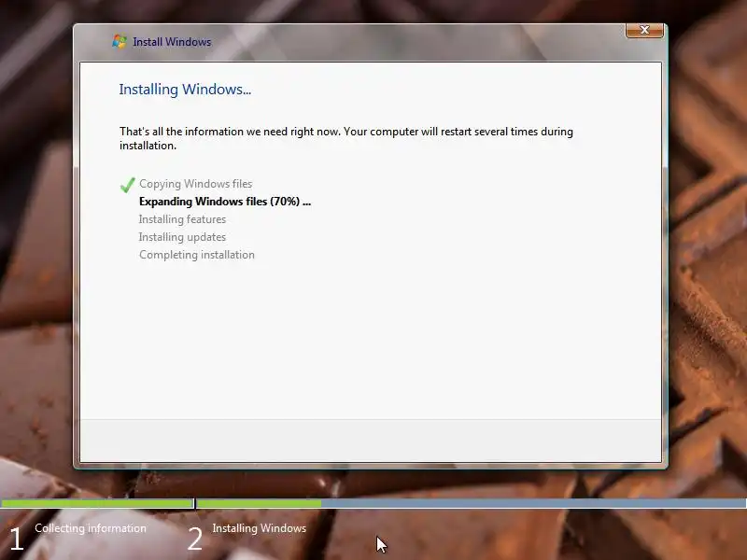Viewport: 747px width, 560px height.
Task: Click the 'Collecting information' stage label
Action: click(x=91, y=528)
